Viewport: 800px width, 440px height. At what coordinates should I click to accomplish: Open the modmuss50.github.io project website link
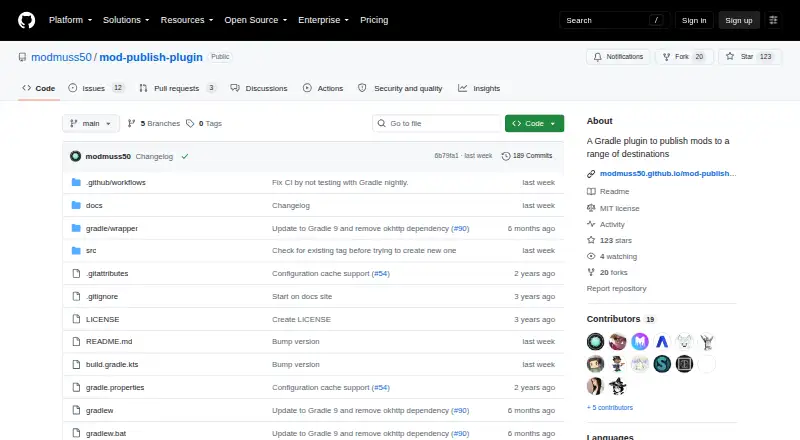click(x=668, y=174)
